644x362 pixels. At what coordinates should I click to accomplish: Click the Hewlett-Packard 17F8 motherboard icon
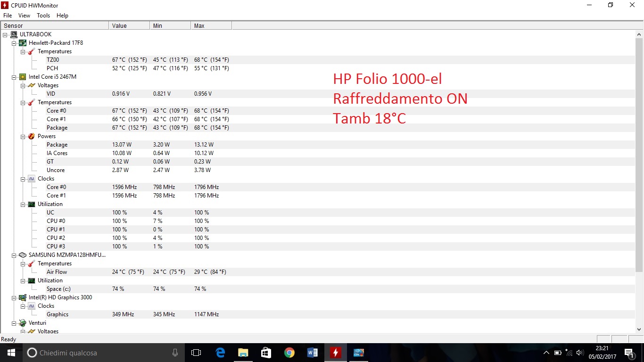tap(23, 43)
